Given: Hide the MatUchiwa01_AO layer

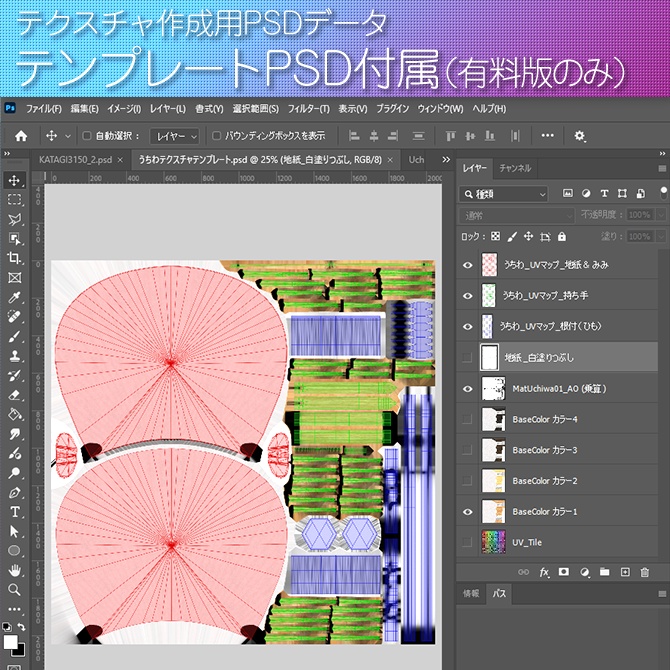Looking at the screenshot, I should (467, 388).
